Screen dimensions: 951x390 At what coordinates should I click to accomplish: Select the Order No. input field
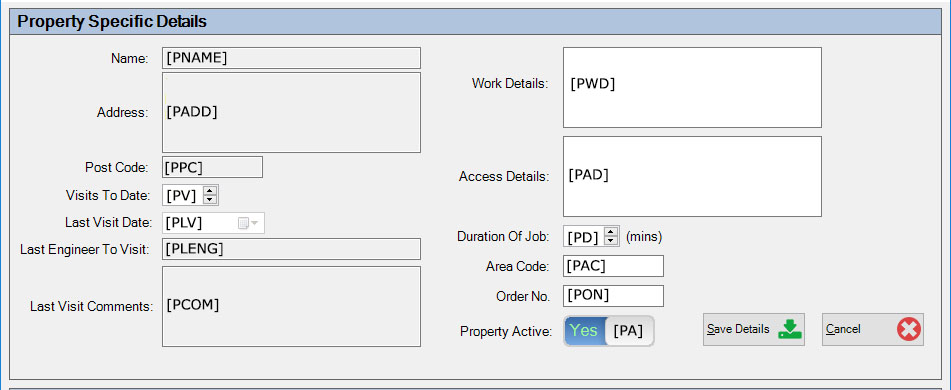613,295
